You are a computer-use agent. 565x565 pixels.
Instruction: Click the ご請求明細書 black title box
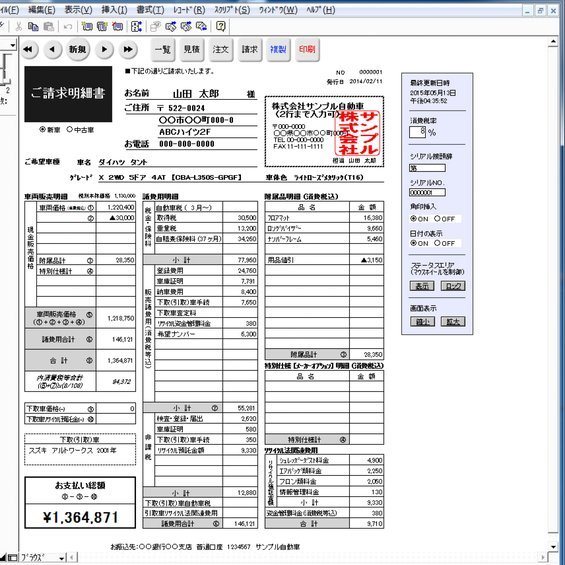pyautogui.click(x=68, y=94)
